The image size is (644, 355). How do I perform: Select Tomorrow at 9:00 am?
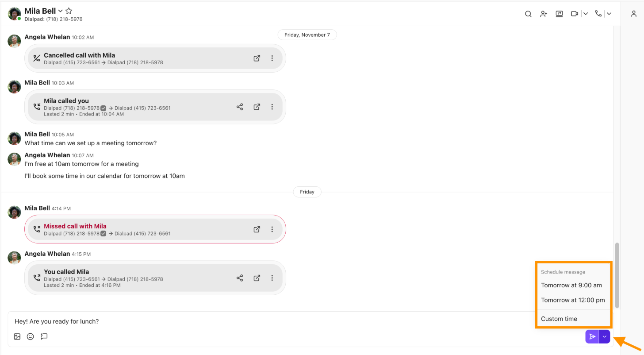click(571, 286)
